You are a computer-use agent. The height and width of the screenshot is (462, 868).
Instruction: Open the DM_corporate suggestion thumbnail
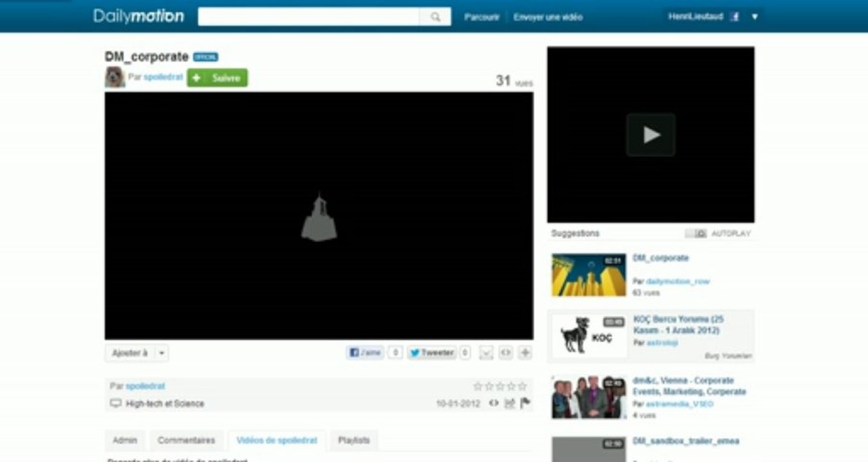(588, 275)
